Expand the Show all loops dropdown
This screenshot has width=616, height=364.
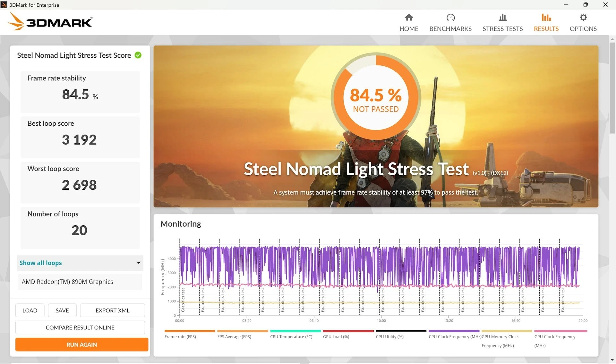(x=80, y=263)
